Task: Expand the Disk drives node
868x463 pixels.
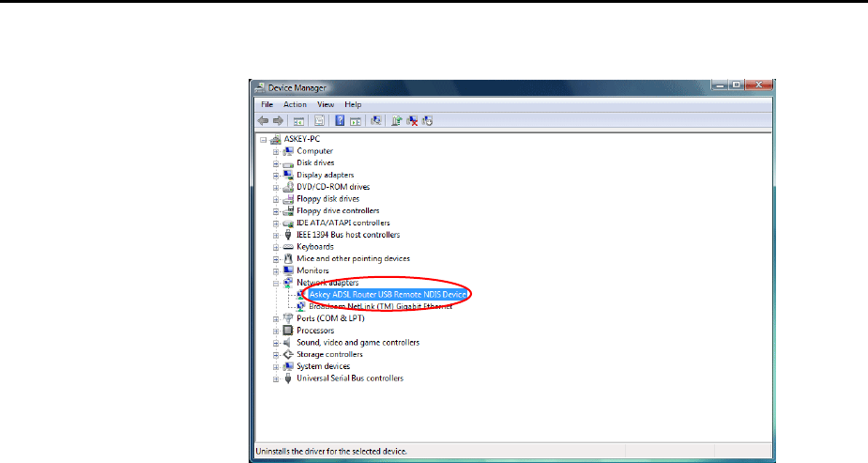Action: pyautogui.click(x=276, y=163)
